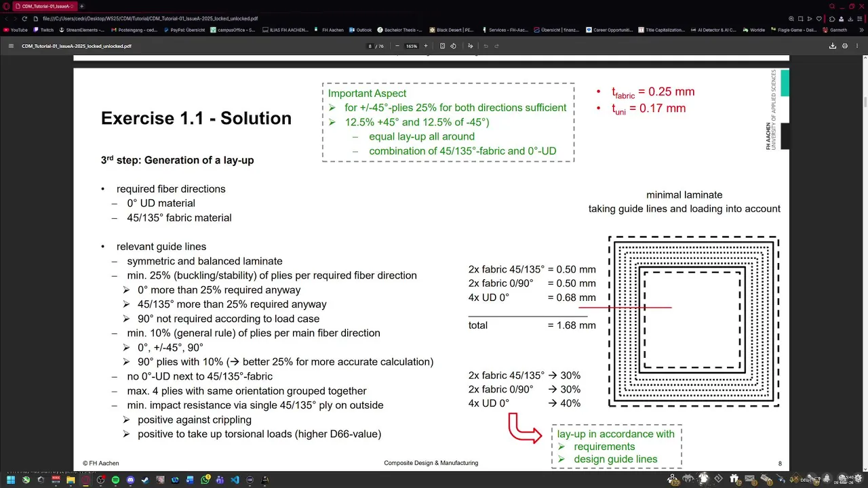Open the Übersicht finanz bookmark
Screen dimensions: 868x488
[x=557, y=30]
